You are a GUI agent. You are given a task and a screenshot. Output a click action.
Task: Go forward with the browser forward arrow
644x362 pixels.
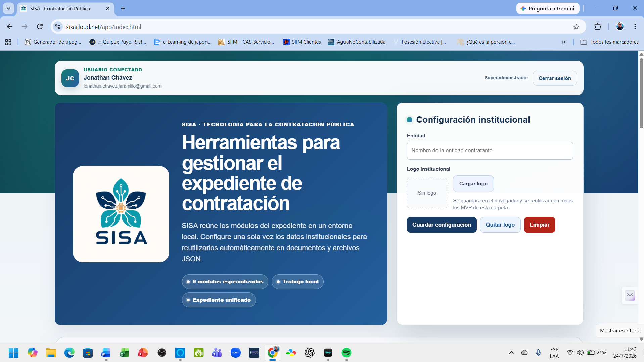[25, 27]
